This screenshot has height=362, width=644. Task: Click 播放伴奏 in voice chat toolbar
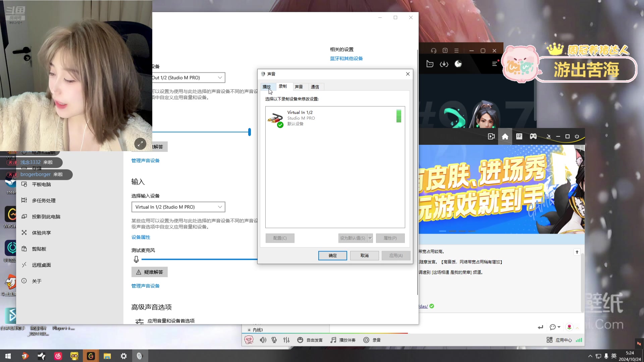[343, 340]
